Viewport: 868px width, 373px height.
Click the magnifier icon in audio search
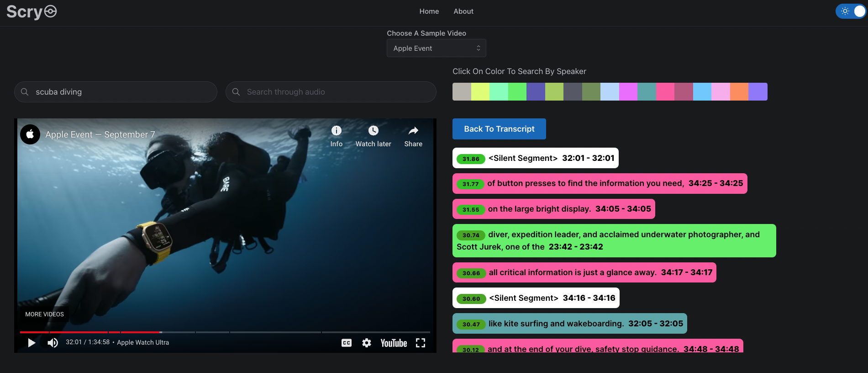[x=236, y=92]
